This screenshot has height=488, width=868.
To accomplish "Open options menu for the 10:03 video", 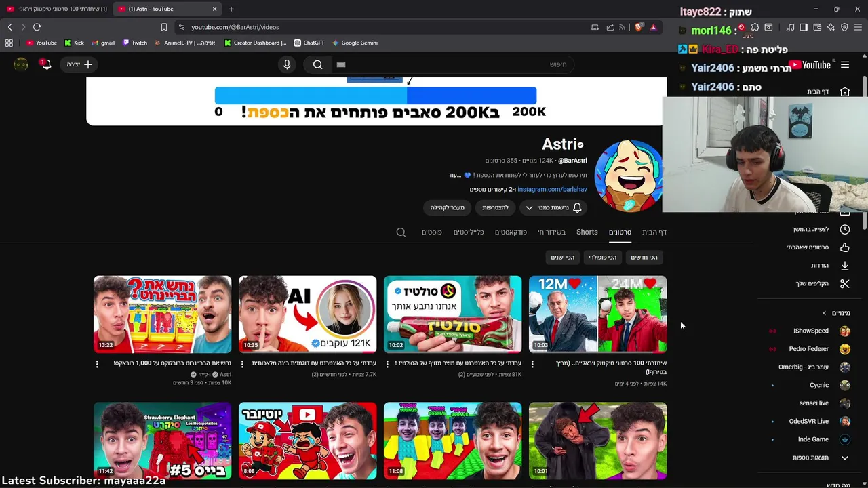I will point(532,364).
